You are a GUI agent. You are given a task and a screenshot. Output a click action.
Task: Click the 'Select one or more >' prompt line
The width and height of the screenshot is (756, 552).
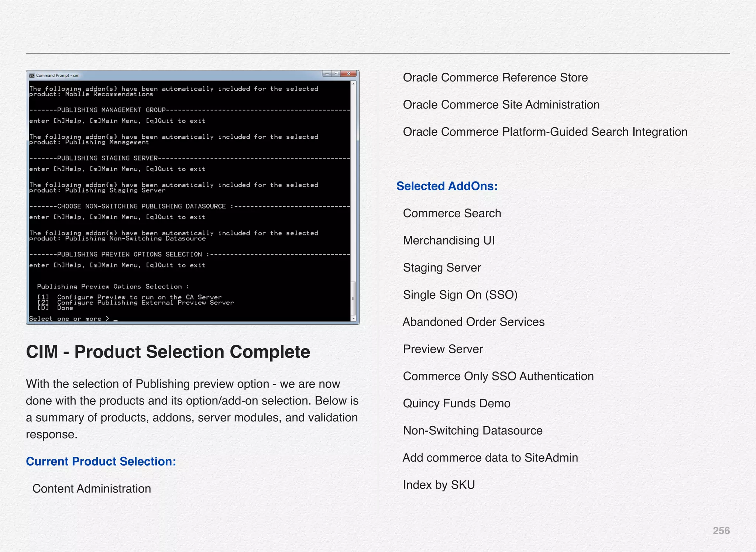click(73, 318)
